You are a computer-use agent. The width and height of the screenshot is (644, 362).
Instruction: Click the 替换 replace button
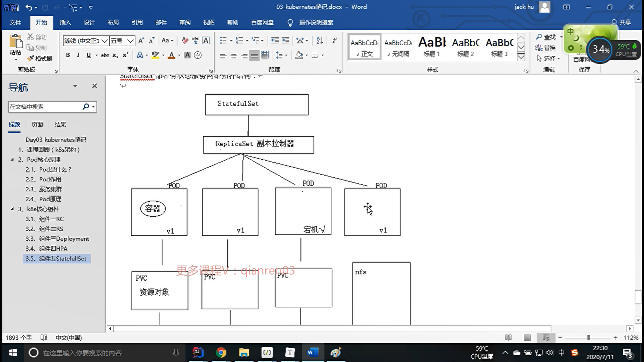tap(546, 48)
